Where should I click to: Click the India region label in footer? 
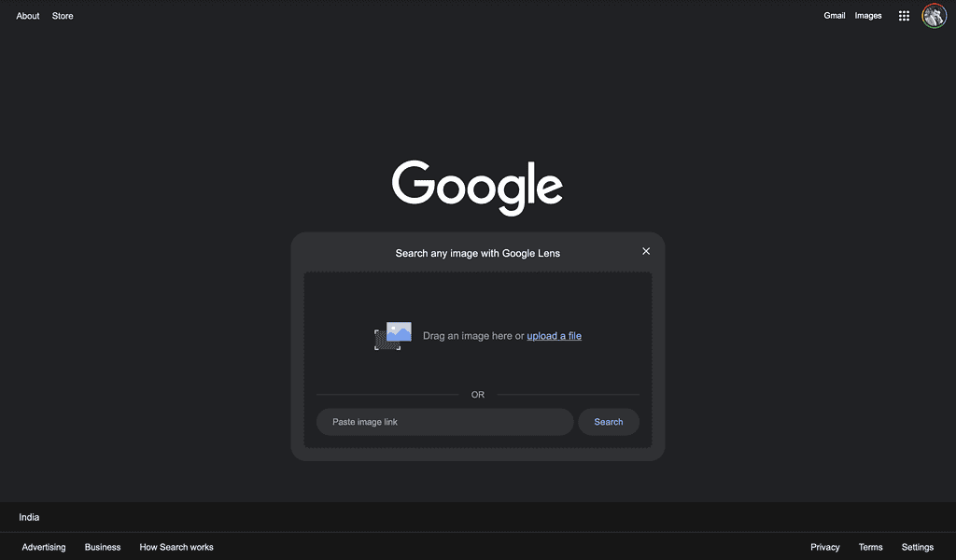click(29, 517)
